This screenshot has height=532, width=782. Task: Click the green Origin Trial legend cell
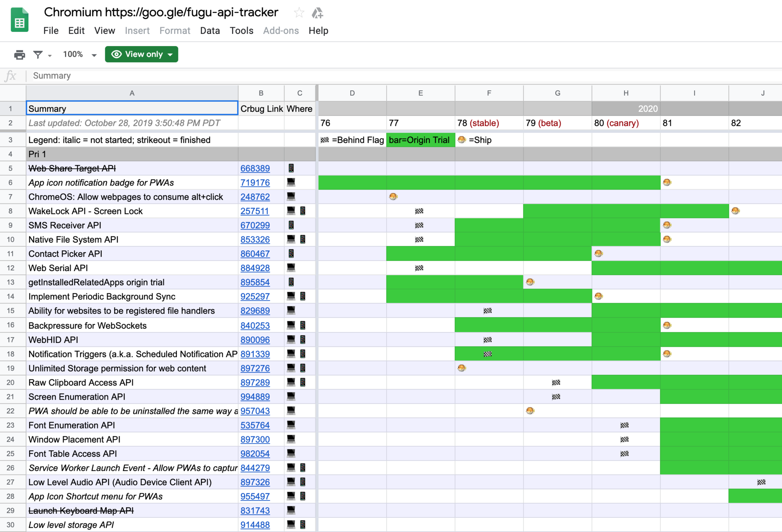pos(420,140)
